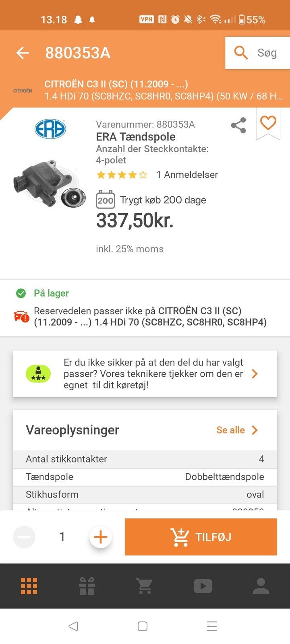Add ignition coil to wishlist heart

[268, 123]
